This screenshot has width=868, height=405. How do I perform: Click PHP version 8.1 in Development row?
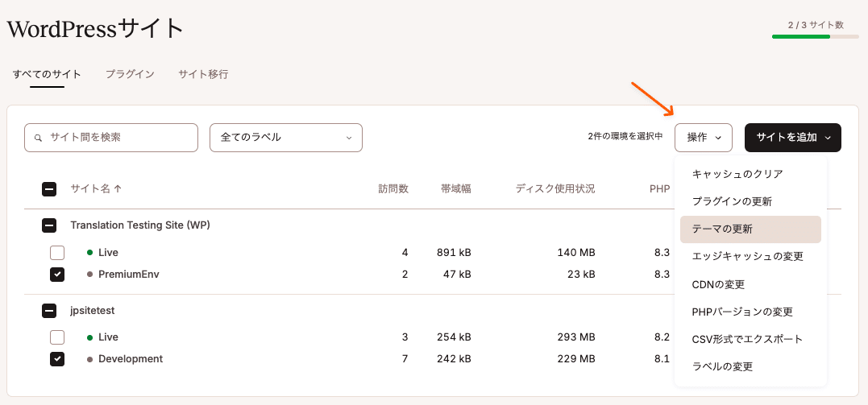pyautogui.click(x=662, y=359)
